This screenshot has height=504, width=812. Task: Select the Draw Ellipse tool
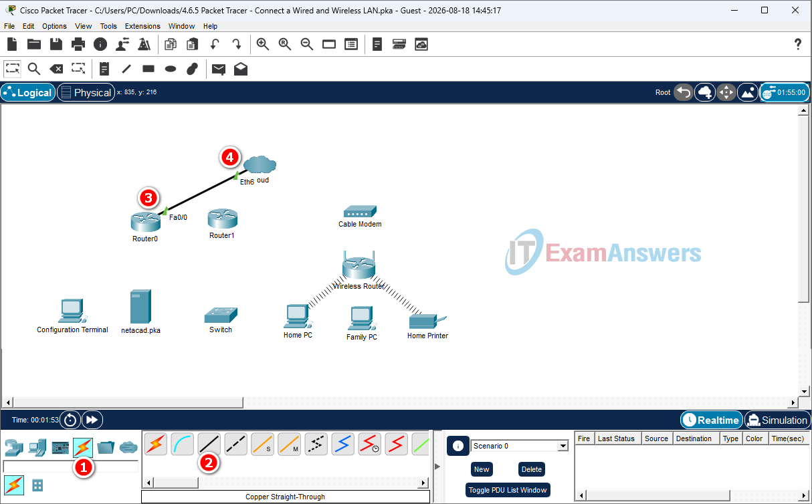(171, 68)
